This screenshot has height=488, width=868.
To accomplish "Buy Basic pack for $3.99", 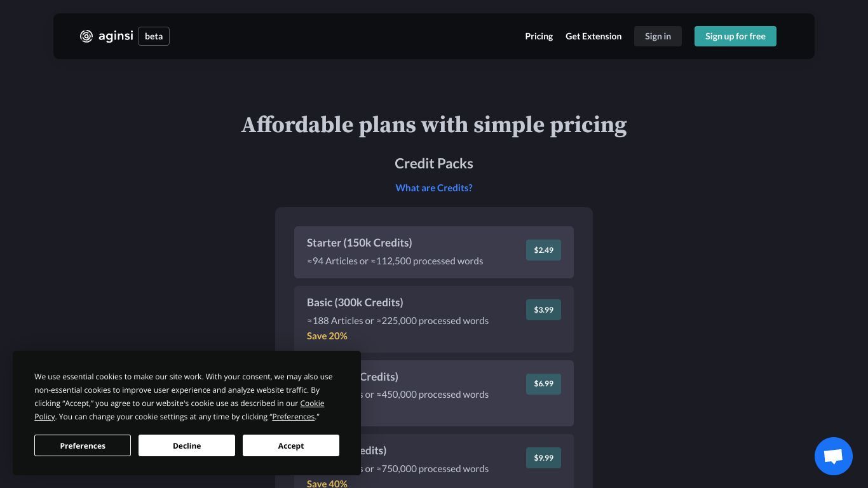I will 543,310.
